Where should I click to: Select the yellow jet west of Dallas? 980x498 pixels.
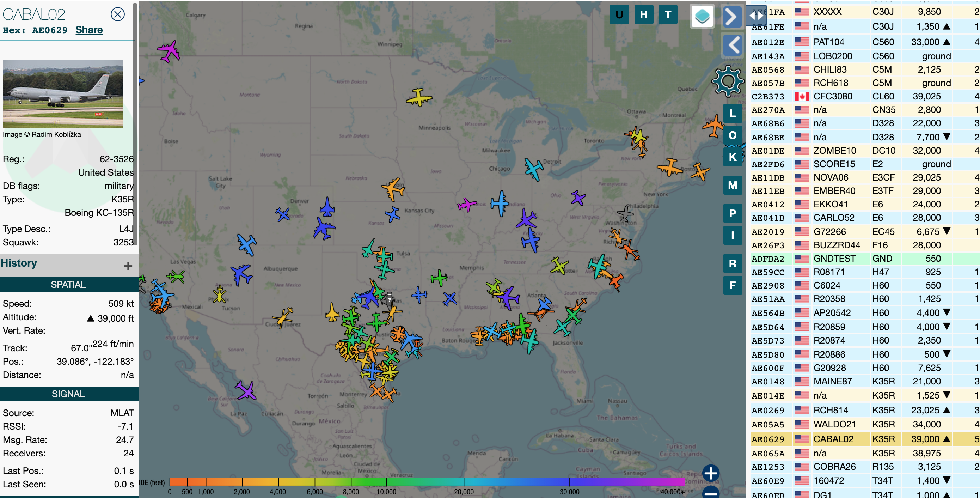(332, 312)
